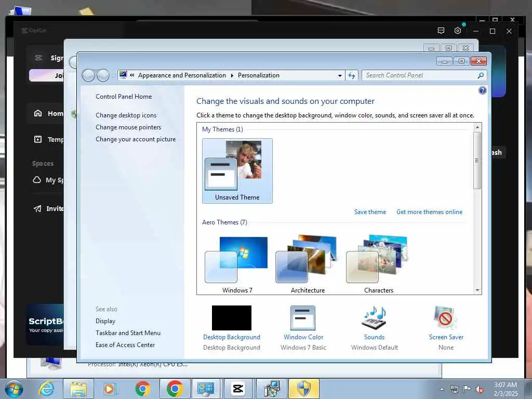532x399 pixels.
Task: Click the Control Panel icon in address bar
Action: (123, 75)
